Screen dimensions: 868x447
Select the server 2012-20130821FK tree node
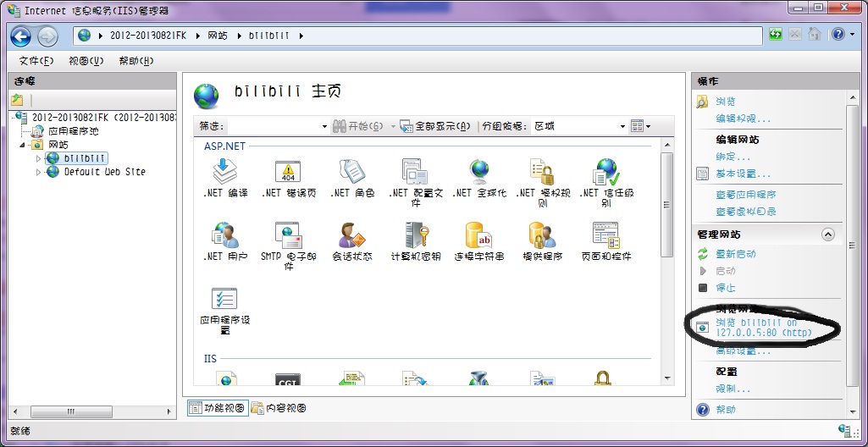(104, 118)
